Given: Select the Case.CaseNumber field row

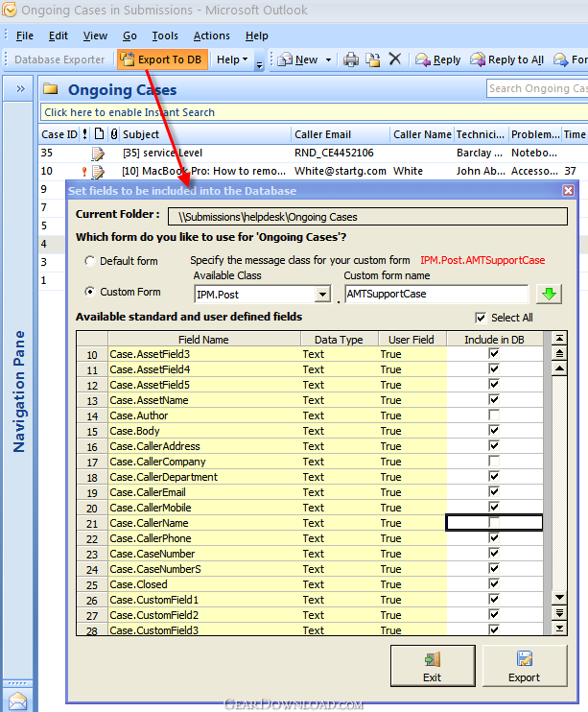Looking at the screenshot, I should [x=309, y=554].
